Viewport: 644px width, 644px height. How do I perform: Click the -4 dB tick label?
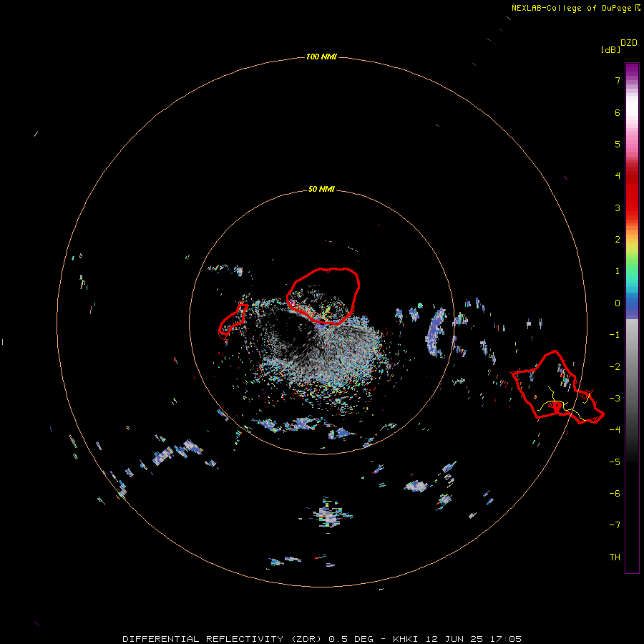click(x=615, y=429)
